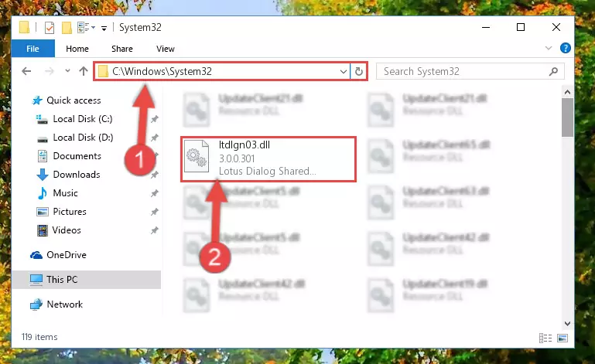The height and width of the screenshot is (364, 595).
Task: Click the search magnifier icon
Action: pos(553,71)
